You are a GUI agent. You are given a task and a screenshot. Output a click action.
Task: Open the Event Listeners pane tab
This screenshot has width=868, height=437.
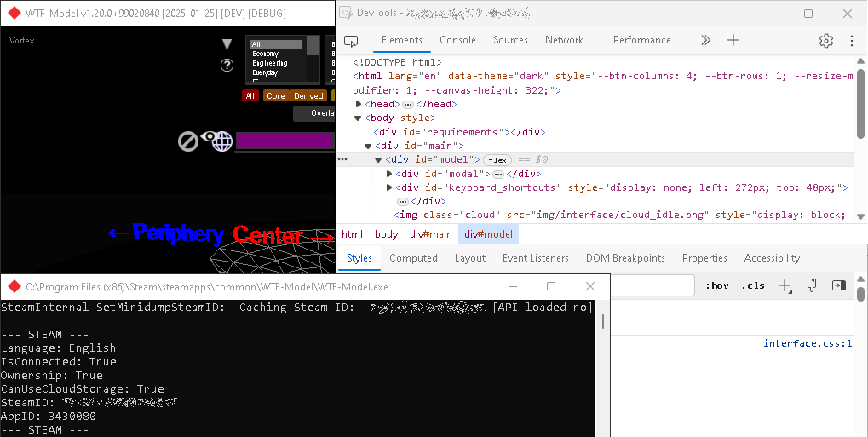point(535,258)
